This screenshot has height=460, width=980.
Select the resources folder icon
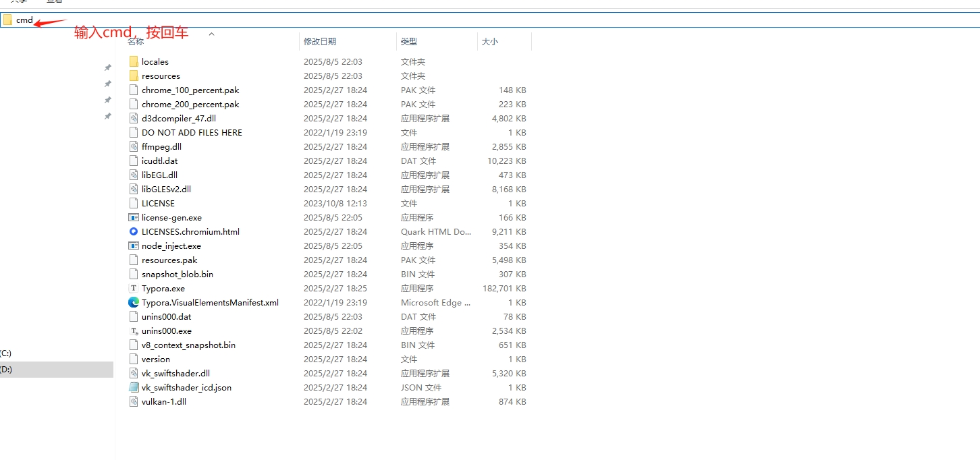click(x=134, y=76)
